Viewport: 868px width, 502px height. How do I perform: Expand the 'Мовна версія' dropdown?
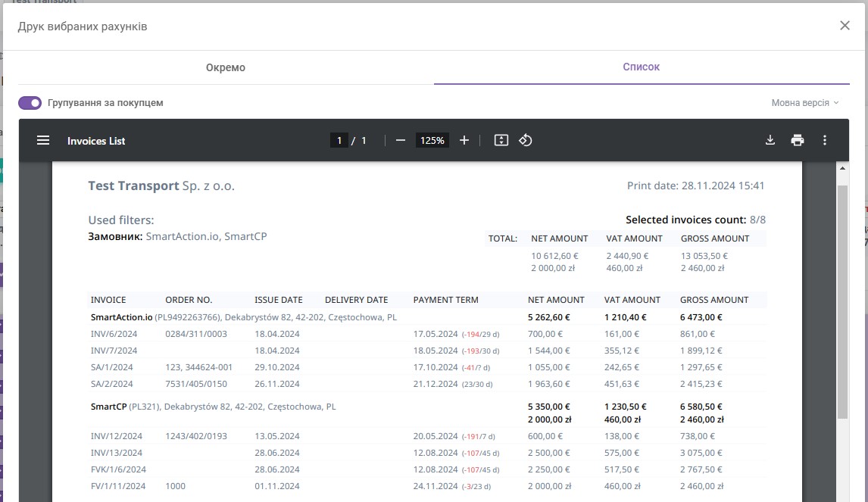tap(805, 103)
